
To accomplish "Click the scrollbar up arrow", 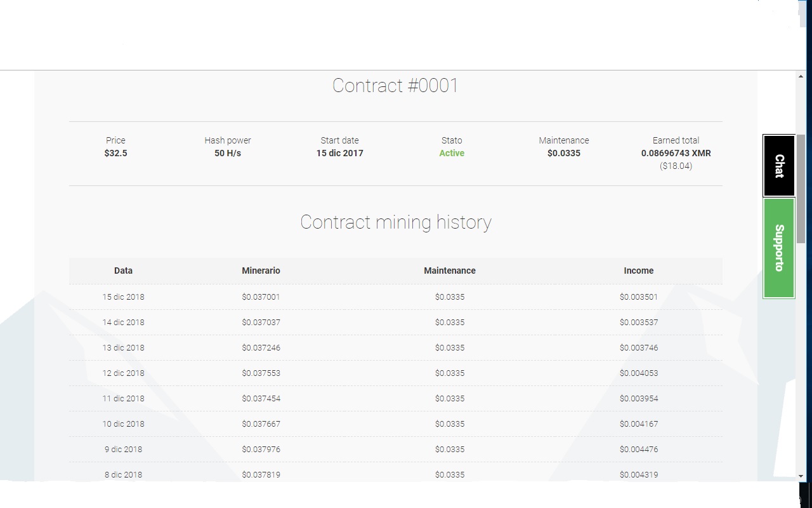I will tap(801, 76).
